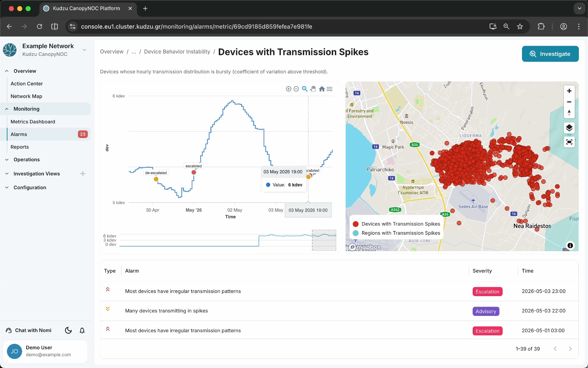The width and height of the screenshot is (588, 368).
Task: Open alarm row dated 2026-05-01 03:00
Action: coord(339,331)
